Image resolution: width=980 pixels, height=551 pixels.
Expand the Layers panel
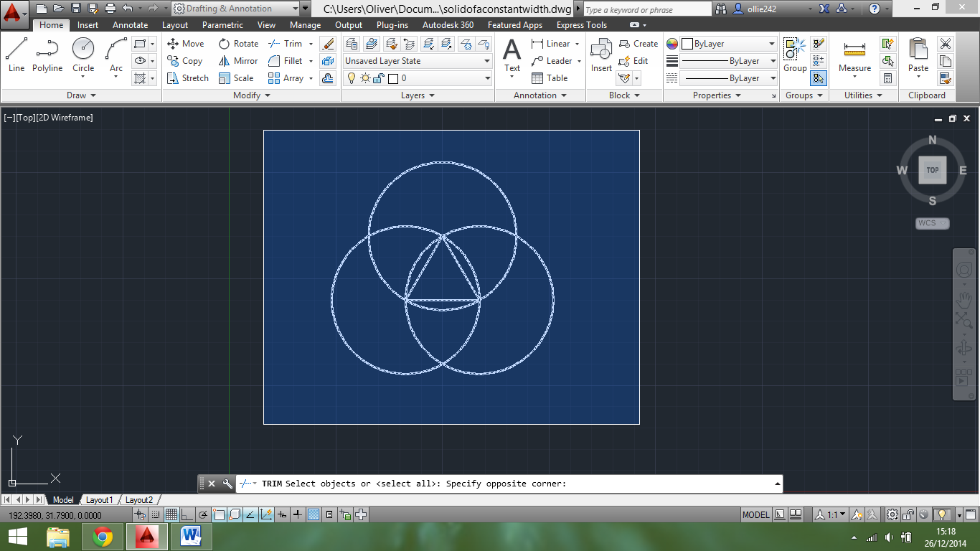tap(418, 95)
